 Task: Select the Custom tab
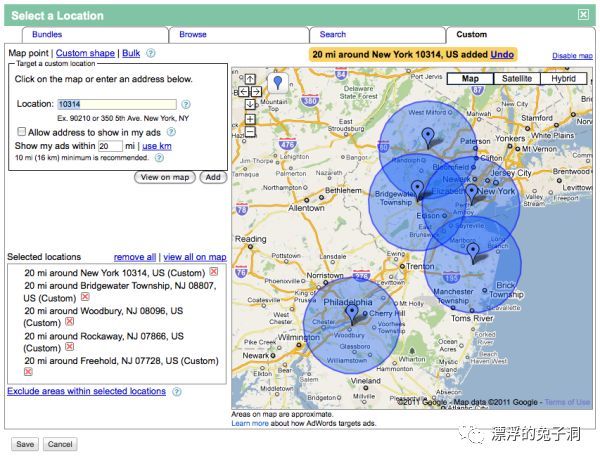520,34
